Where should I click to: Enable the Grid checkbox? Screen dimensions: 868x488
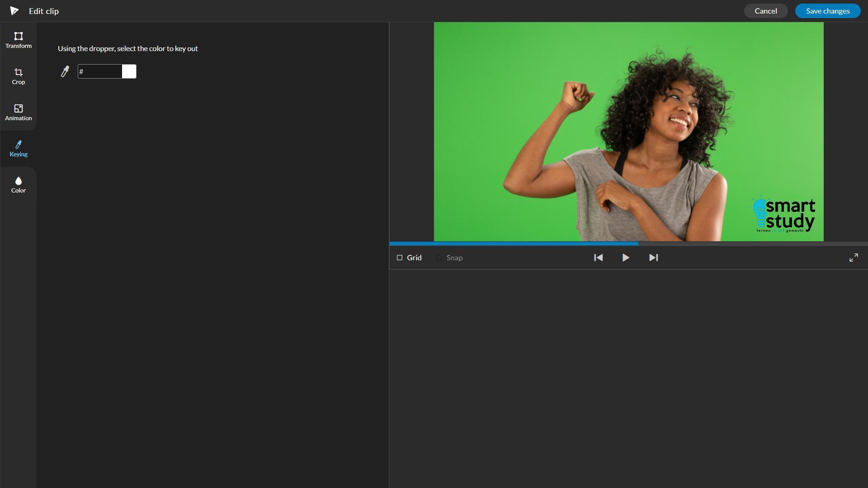400,258
